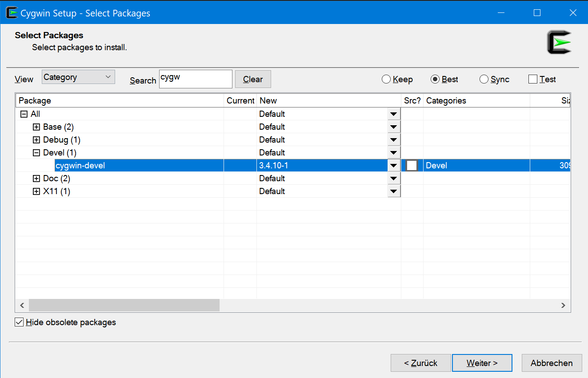Open the New dropdown for X11 row

pyautogui.click(x=394, y=191)
